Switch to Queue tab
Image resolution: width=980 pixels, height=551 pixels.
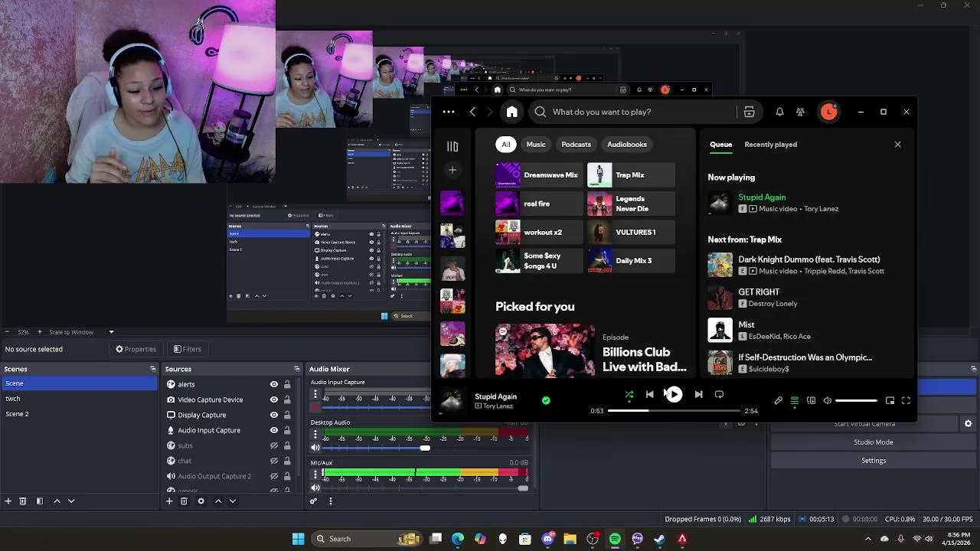tap(720, 144)
